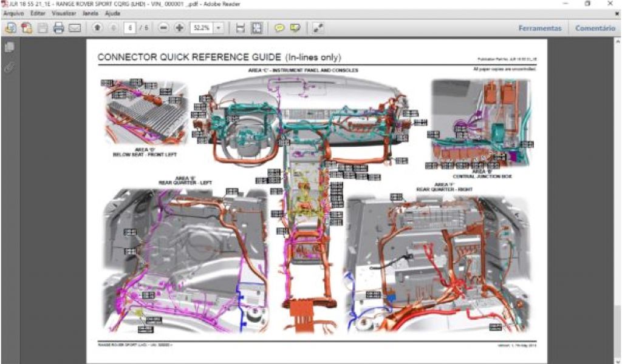This screenshot has width=622, height=364.
Task: Zoom out with the minus button
Action: (x=163, y=28)
